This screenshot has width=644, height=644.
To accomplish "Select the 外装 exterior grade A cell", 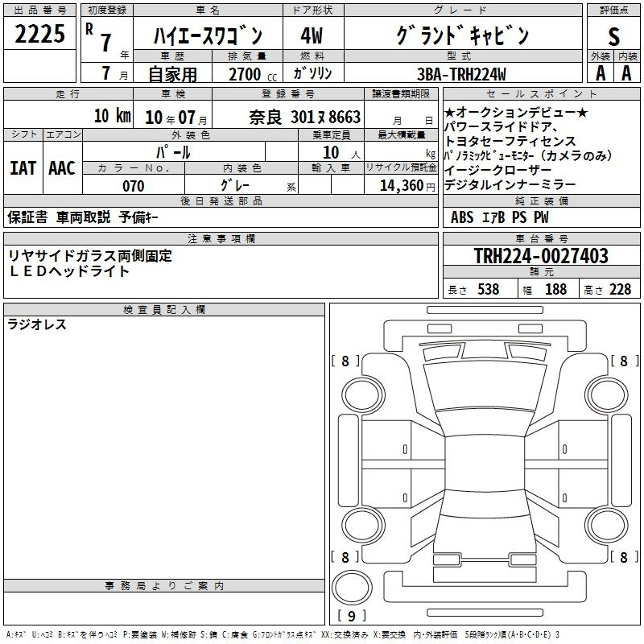I will (x=601, y=73).
